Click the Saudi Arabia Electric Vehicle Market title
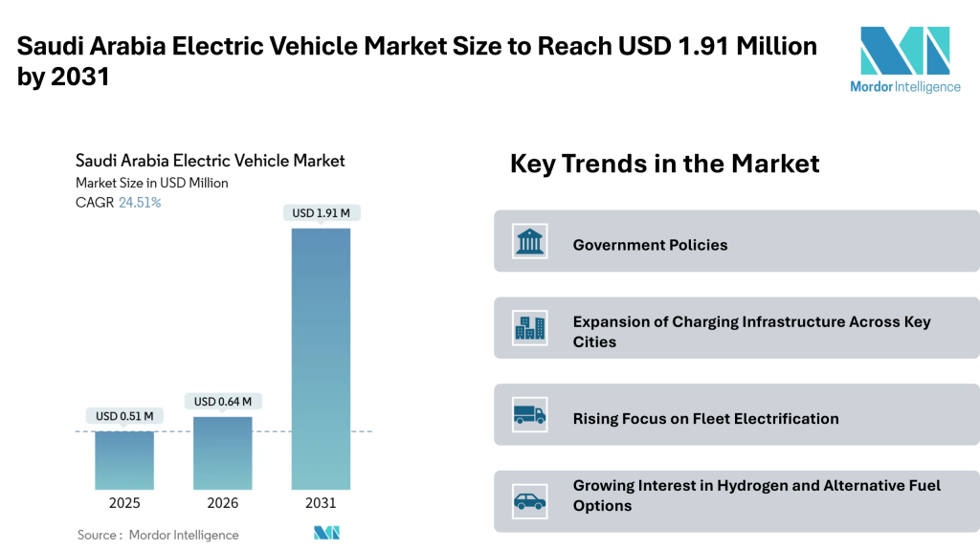This screenshot has width=980, height=550. [x=210, y=161]
